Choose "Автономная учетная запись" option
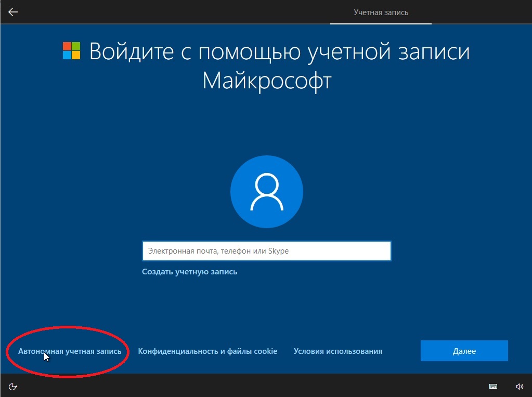The image size is (532, 397). (70, 351)
